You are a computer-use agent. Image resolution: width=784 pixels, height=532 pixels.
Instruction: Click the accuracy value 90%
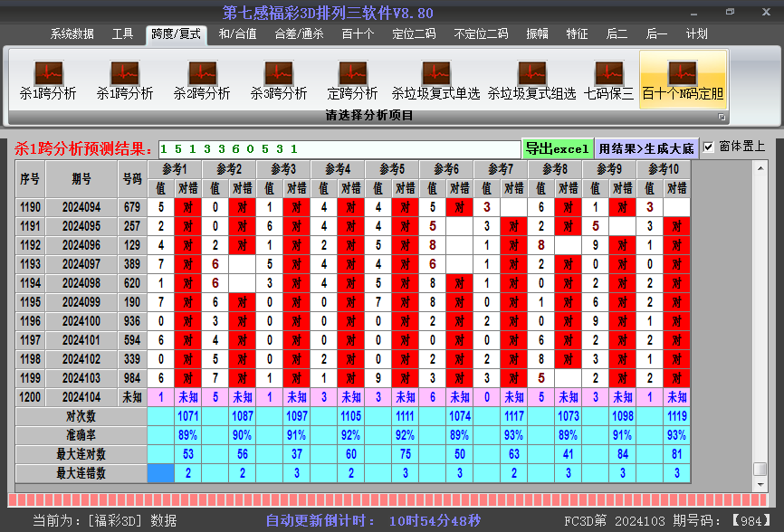pyautogui.click(x=242, y=435)
